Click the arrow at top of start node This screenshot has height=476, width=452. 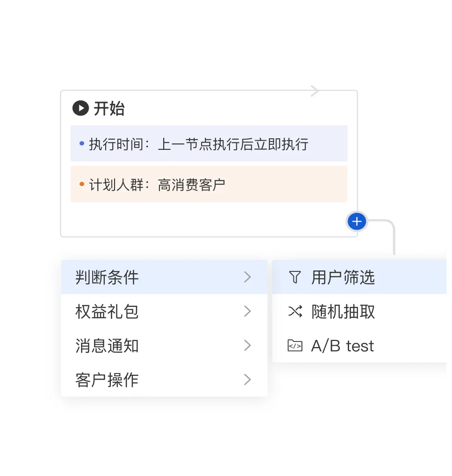[315, 91]
